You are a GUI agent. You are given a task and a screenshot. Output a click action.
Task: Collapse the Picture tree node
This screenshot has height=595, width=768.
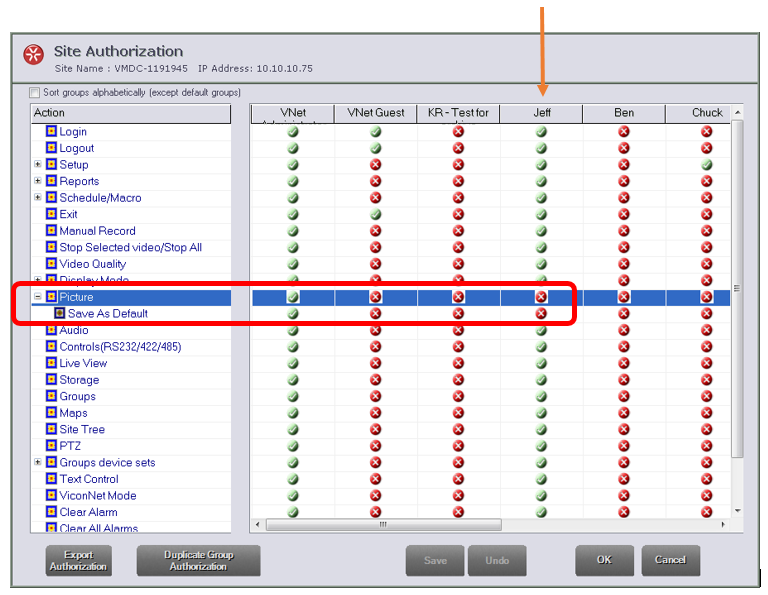tap(38, 297)
